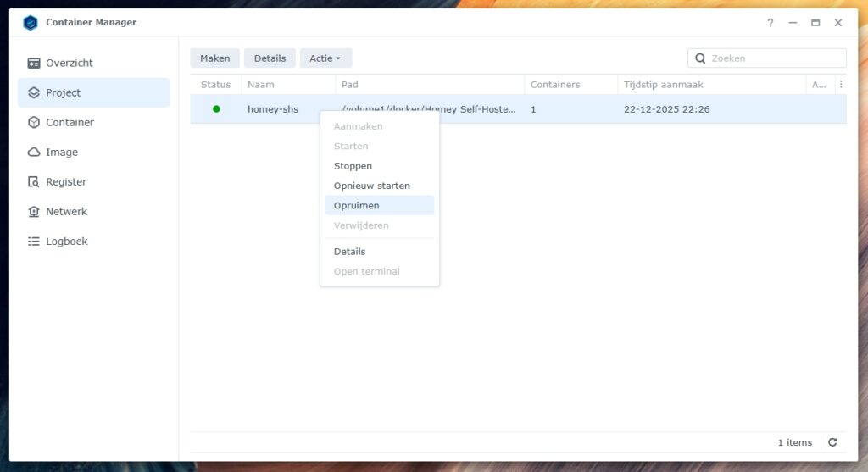The width and height of the screenshot is (868, 472).
Task: Open the column options three-dot menu
Action: [840, 85]
